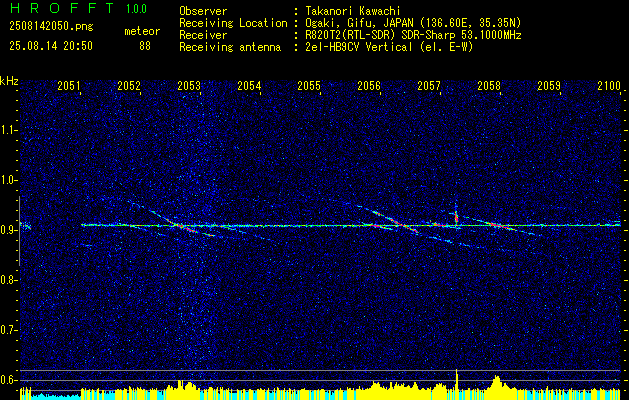Image resolution: width=629 pixels, height=400 pixels.
Task: Click the 0.8 kHz axis label
Action: [x=8, y=280]
